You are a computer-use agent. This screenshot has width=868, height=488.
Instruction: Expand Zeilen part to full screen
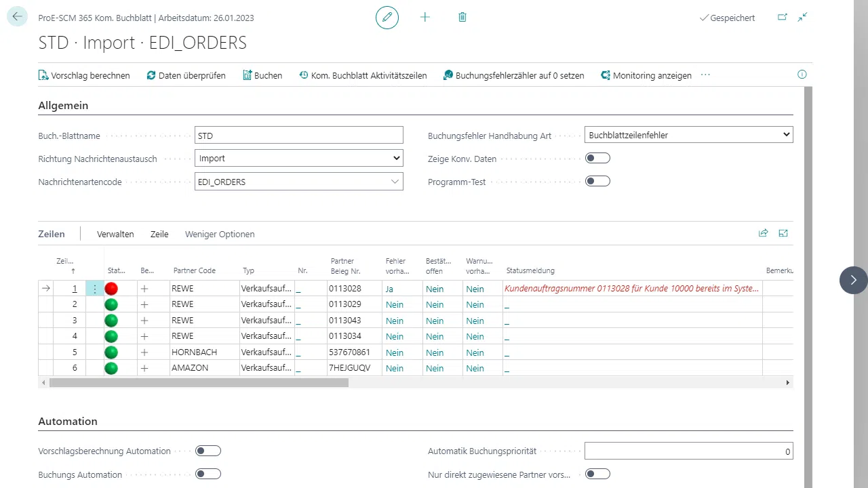(783, 233)
